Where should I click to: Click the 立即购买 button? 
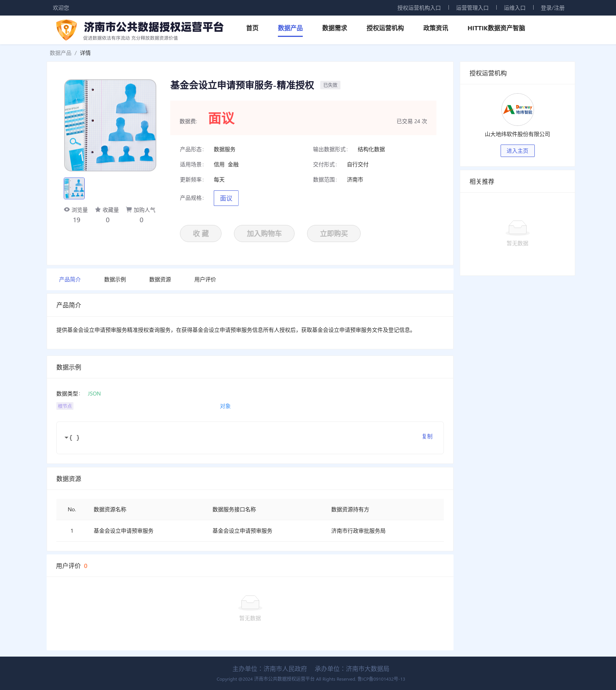point(334,233)
